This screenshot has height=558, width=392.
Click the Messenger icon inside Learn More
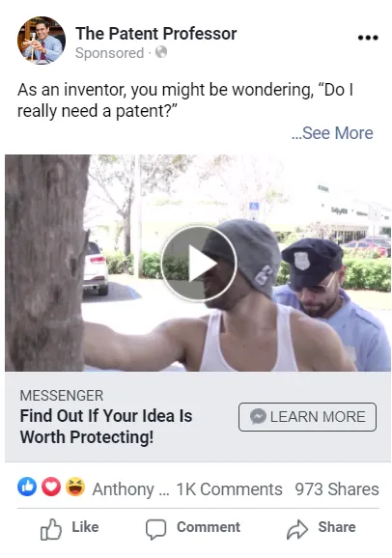258,417
